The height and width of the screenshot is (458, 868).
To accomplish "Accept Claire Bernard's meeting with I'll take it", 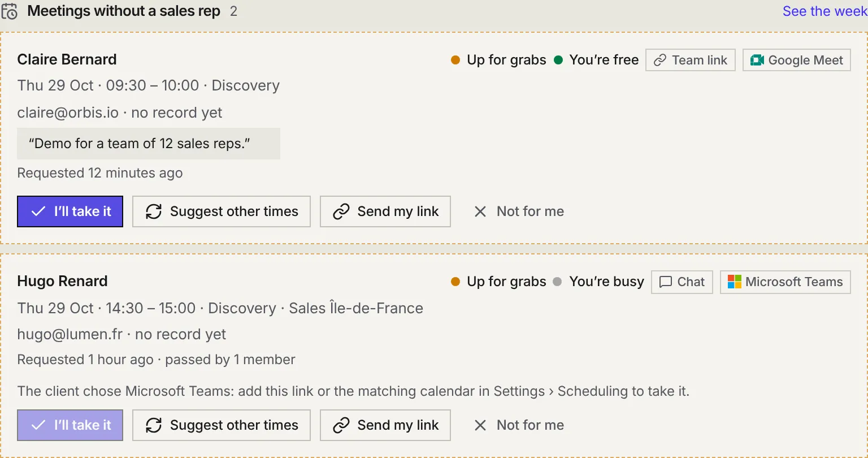I will point(70,211).
